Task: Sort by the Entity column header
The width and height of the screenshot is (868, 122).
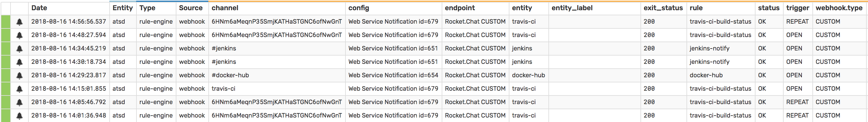Action: 122,8
